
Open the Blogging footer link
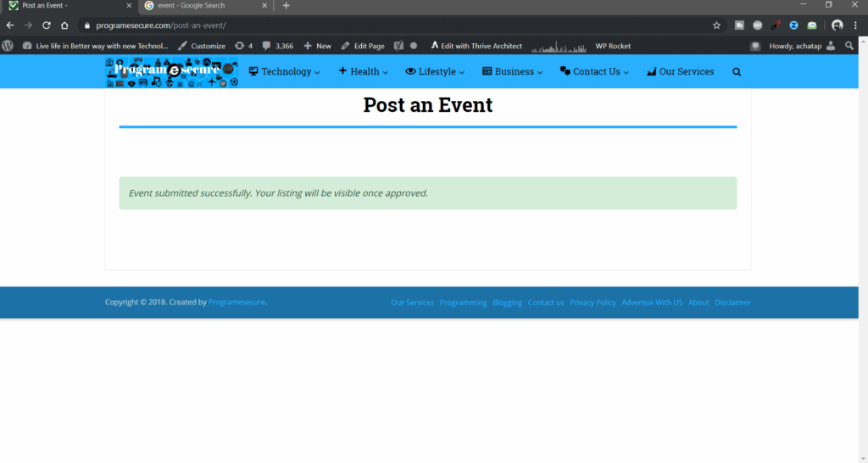tap(508, 303)
